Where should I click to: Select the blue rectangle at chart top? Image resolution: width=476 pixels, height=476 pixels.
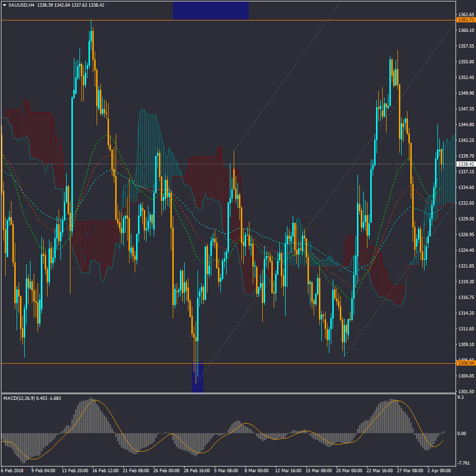[x=210, y=10]
